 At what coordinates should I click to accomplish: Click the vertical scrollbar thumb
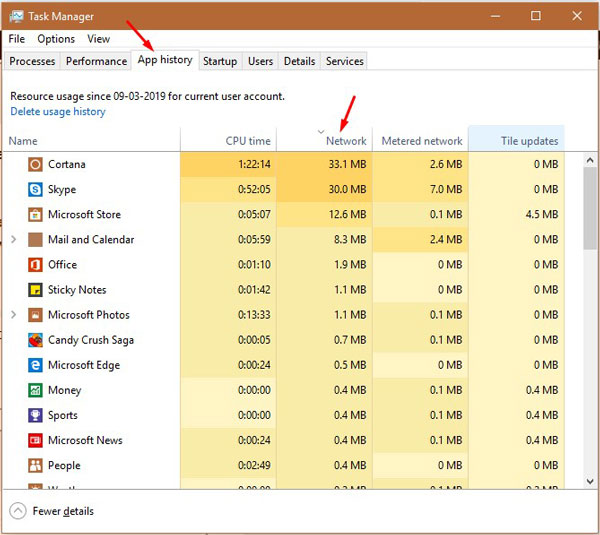(590, 209)
